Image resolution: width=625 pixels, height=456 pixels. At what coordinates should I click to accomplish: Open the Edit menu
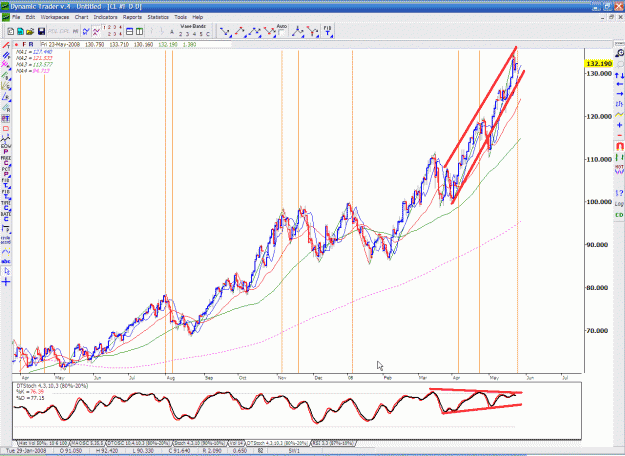pyautogui.click(x=30, y=17)
